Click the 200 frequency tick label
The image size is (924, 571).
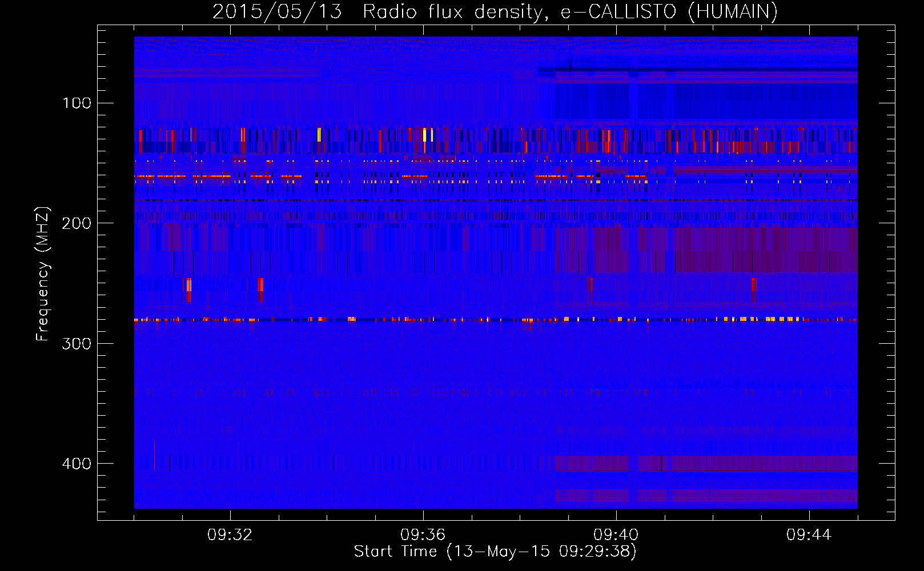click(x=77, y=223)
